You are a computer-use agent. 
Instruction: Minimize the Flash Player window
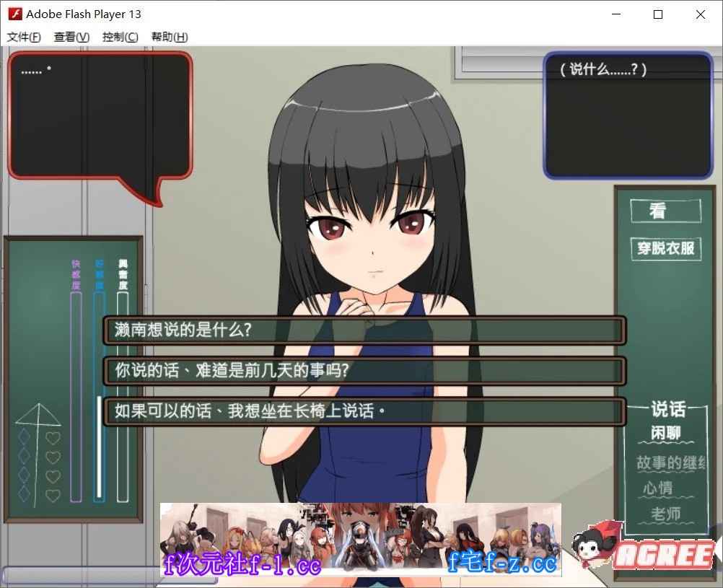tap(615, 14)
